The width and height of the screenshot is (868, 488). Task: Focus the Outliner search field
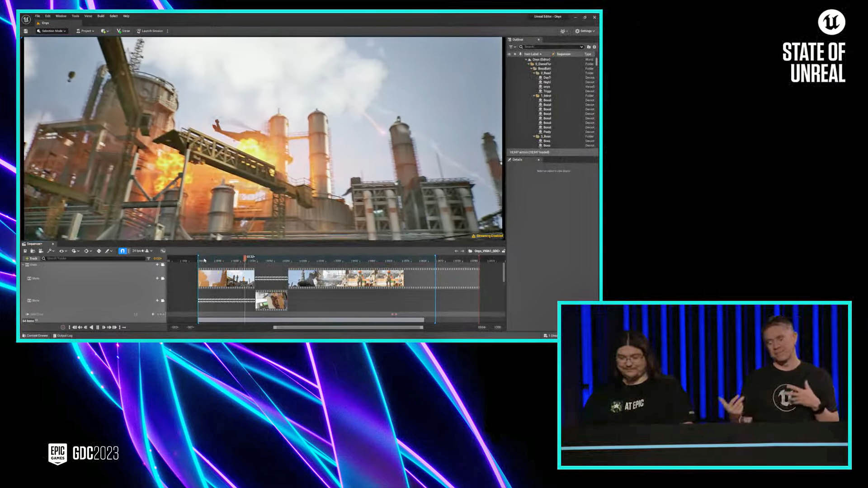coord(551,47)
